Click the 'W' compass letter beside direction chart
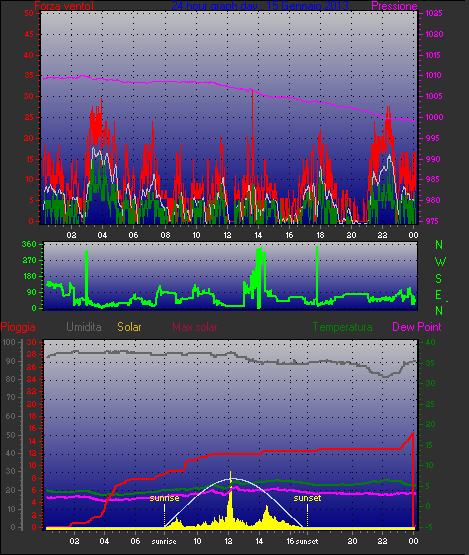 pos(440,262)
